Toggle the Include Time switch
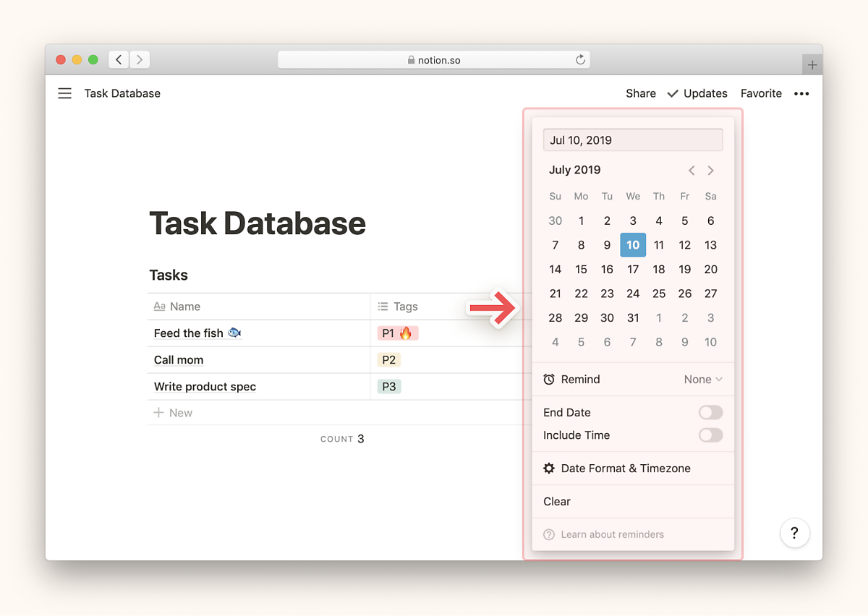868x616 pixels. 710,435
